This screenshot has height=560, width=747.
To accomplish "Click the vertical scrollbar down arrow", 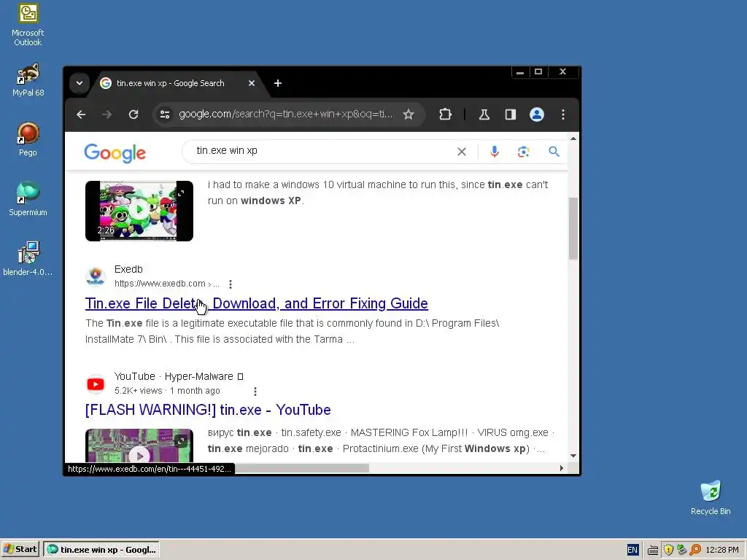I will pos(573,456).
